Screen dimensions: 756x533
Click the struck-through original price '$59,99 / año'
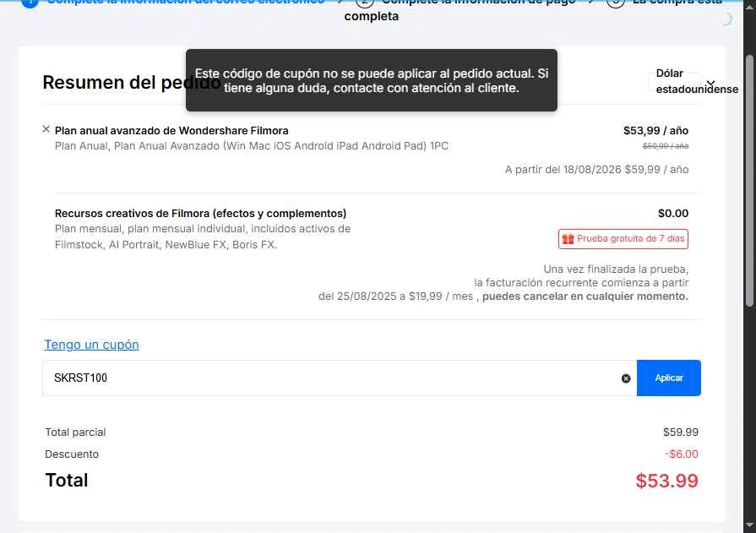coord(666,145)
